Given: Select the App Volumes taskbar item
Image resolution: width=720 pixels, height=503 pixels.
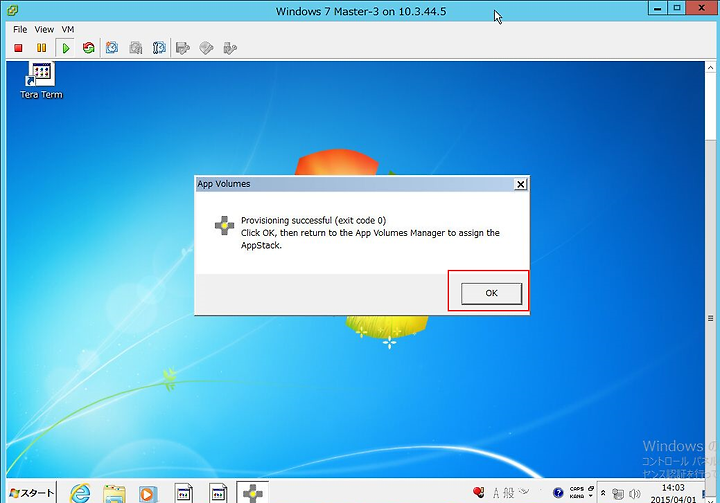Looking at the screenshot, I should [253, 493].
